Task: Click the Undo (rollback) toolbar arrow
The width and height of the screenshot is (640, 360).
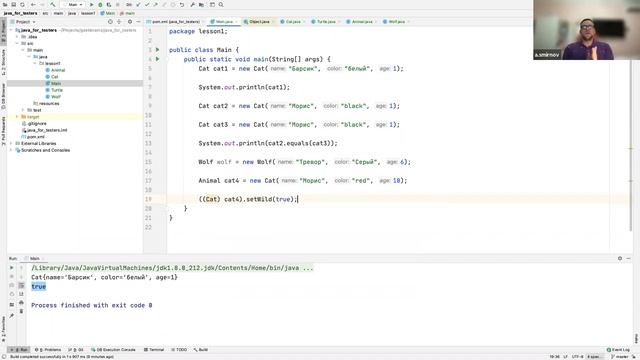Action: [182, 4]
